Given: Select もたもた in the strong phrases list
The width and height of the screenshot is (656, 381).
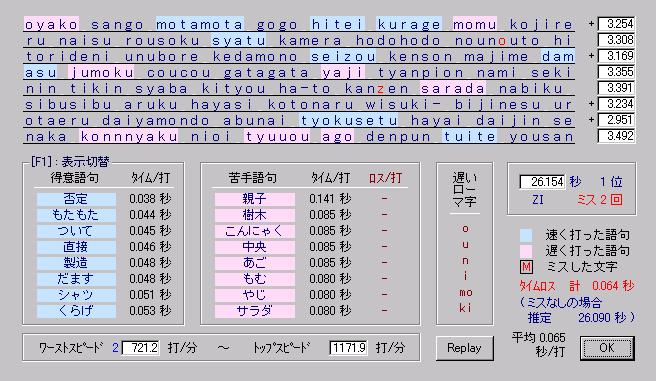Looking at the screenshot, I should click(x=76, y=215).
